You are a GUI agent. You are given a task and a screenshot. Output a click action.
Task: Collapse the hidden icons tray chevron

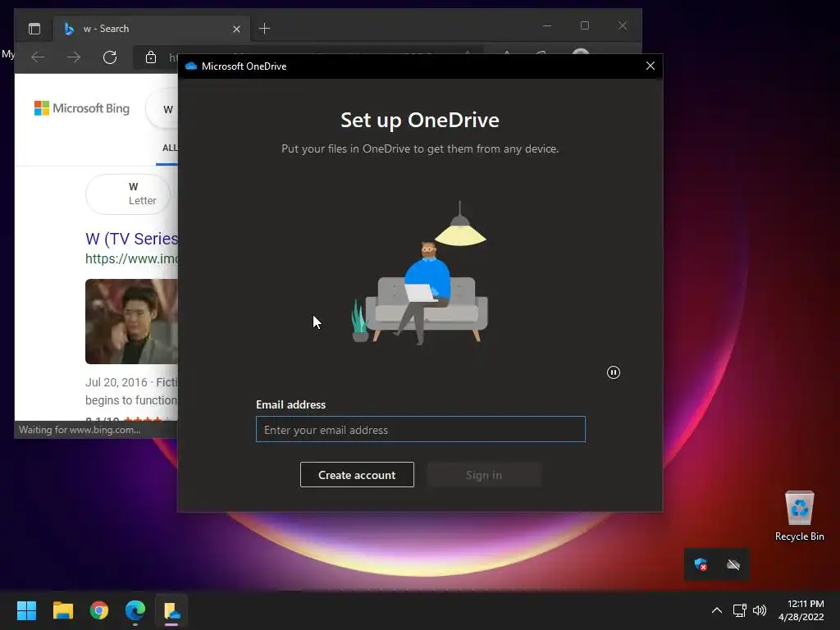[x=717, y=610]
